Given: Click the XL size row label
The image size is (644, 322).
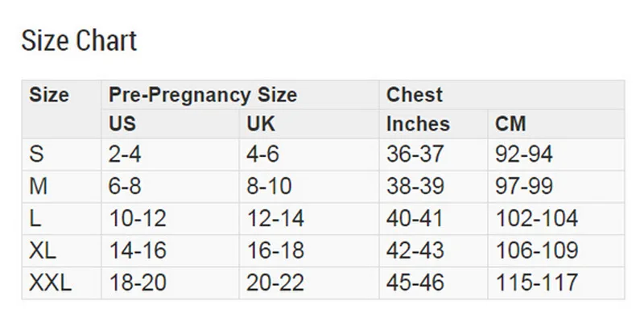Looking at the screenshot, I should tap(43, 251).
